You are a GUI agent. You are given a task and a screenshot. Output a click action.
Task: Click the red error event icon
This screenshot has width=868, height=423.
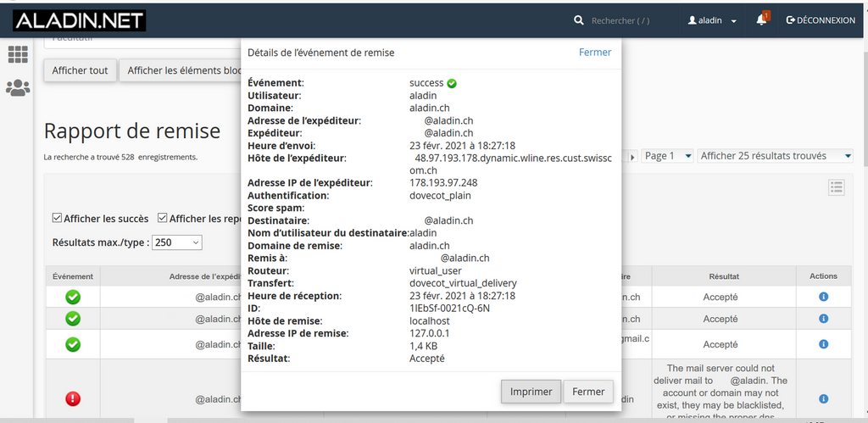73,398
